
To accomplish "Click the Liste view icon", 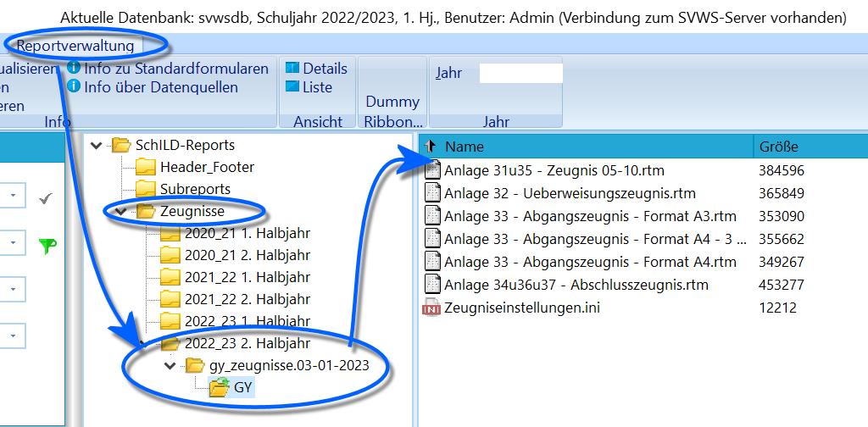I will (292, 86).
